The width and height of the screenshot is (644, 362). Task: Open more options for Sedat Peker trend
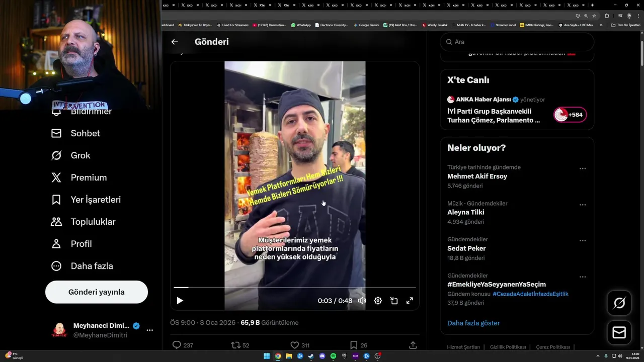pyautogui.click(x=583, y=241)
